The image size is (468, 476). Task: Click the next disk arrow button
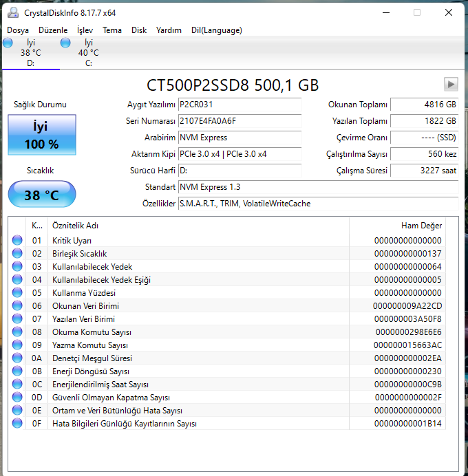[451, 84]
